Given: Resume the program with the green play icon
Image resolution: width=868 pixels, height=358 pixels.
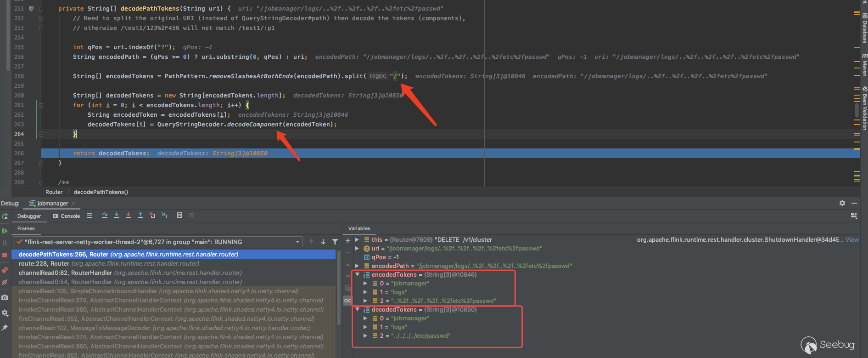Looking at the screenshot, I should coord(5,231).
